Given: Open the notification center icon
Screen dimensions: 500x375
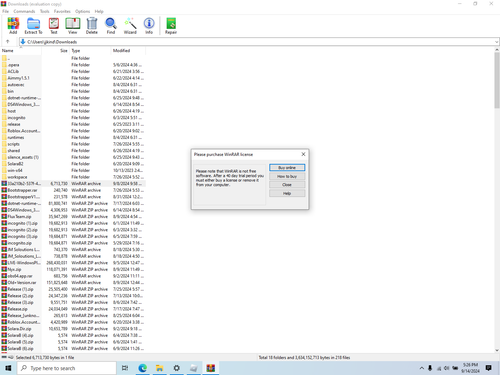Looking at the screenshot, I should point(489,368).
